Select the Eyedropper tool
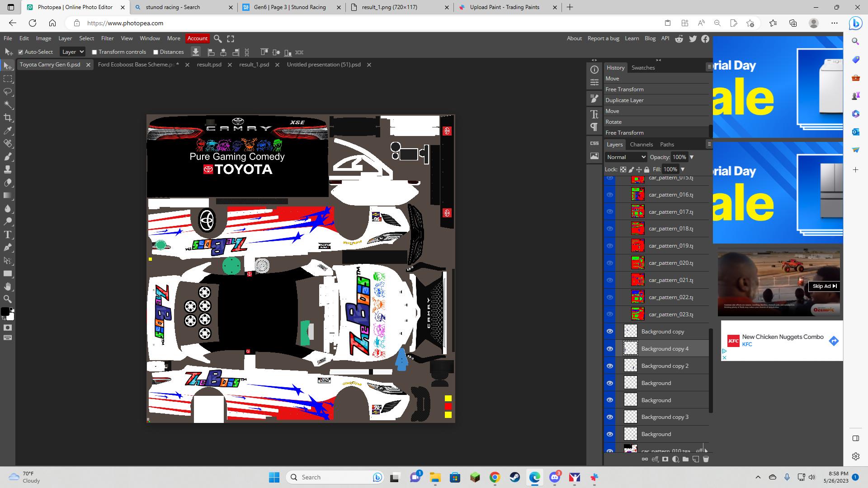The width and height of the screenshot is (868, 488). (x=8, y=131)
